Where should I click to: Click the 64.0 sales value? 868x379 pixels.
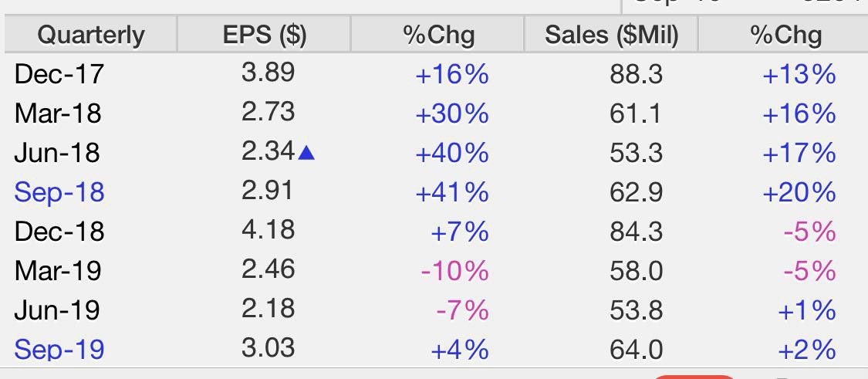point(636,350)
